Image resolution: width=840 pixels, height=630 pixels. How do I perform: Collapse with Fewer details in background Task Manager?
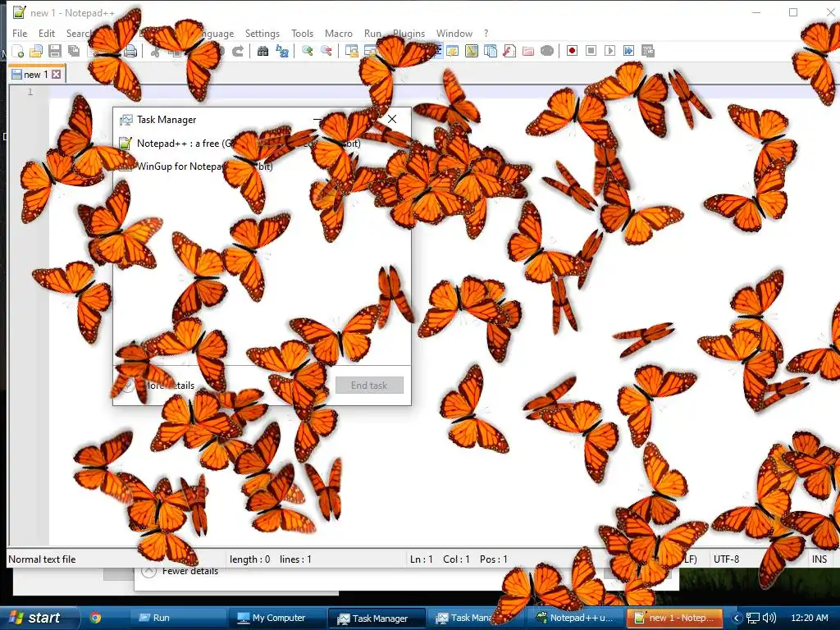180,572
